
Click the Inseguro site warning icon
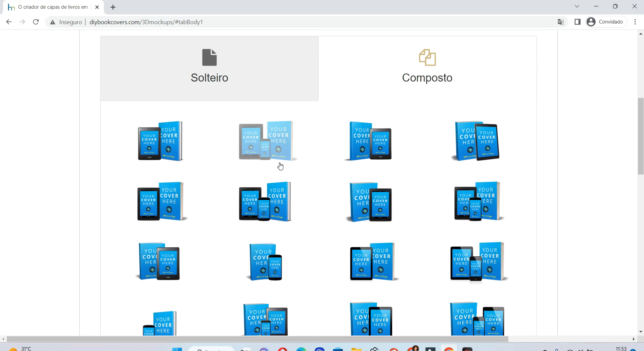pyautogui.click(x=53, y=22)
